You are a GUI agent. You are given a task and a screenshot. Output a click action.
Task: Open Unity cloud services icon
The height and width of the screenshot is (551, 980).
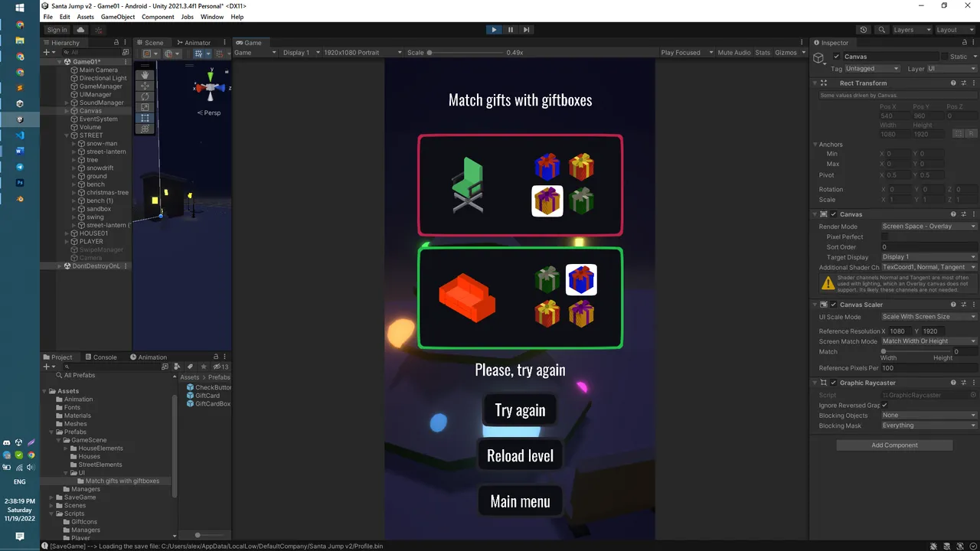click(x=81, y=30)
